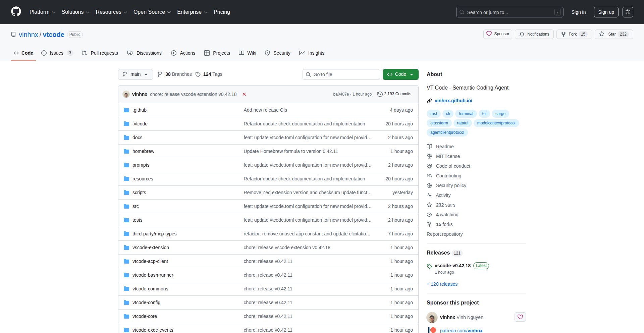The image size is (644, 333).
Task: Click the GitHub logo in the header
Action: [x=15, y=12]
